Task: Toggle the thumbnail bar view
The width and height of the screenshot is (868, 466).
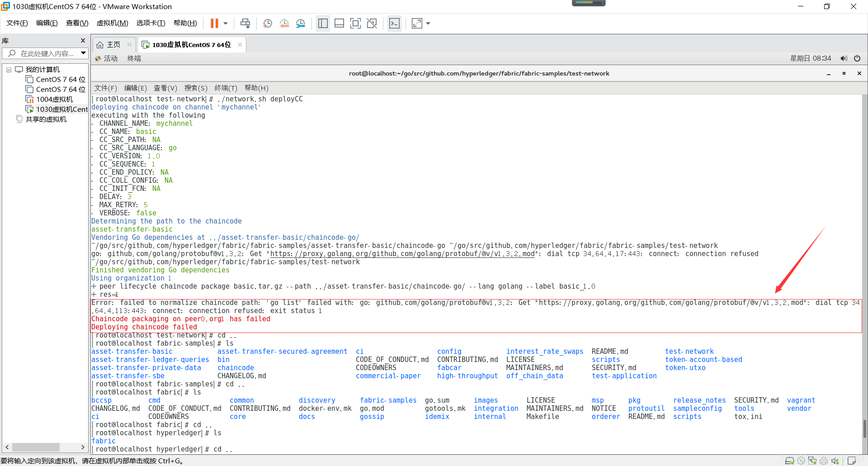Action: click(339, 23)
